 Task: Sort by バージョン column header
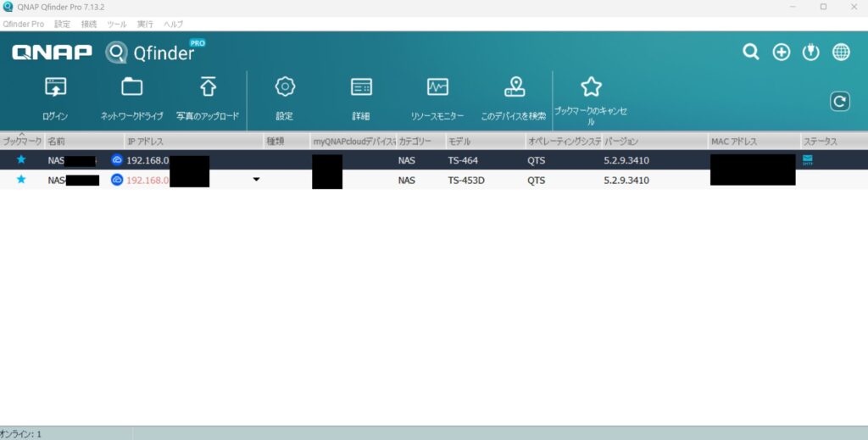pos(655,141)
